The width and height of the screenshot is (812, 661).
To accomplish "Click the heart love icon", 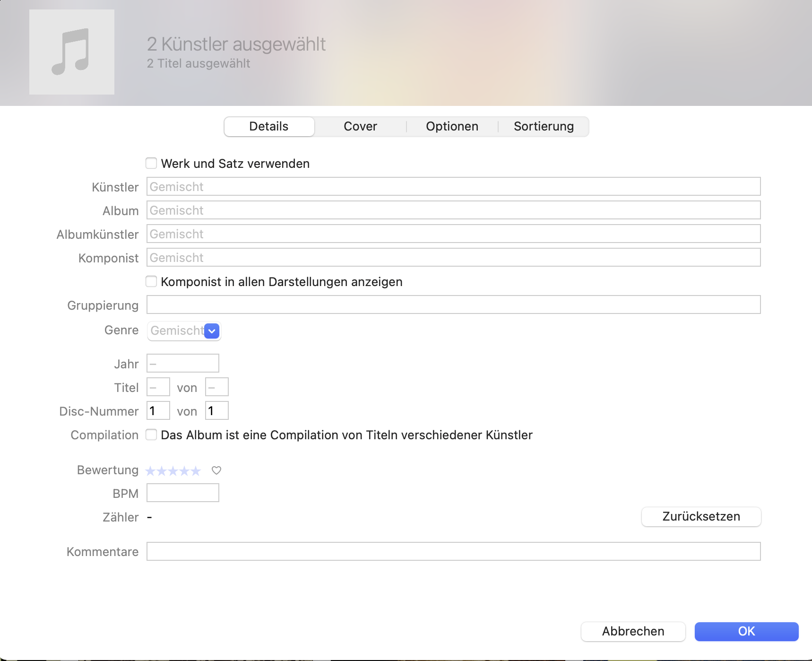I will (x=216, y=470).
